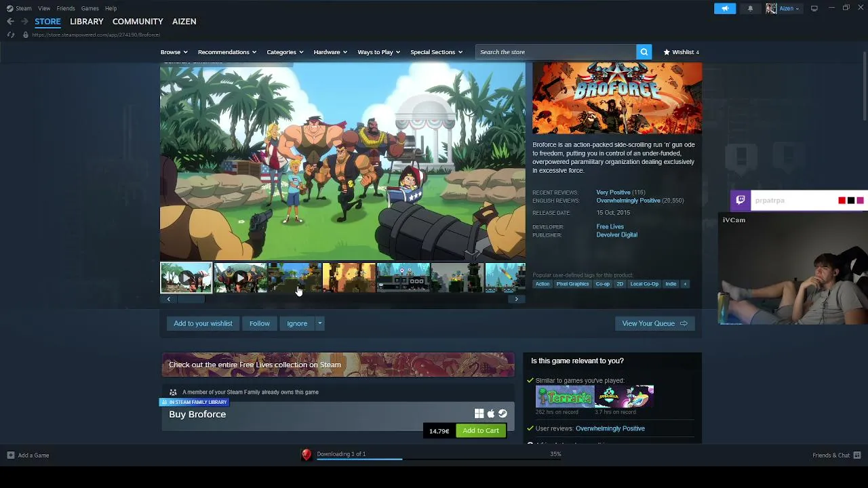Open the Categories dropdown
Screen dimensions: 868x488
tap(285, 52)
